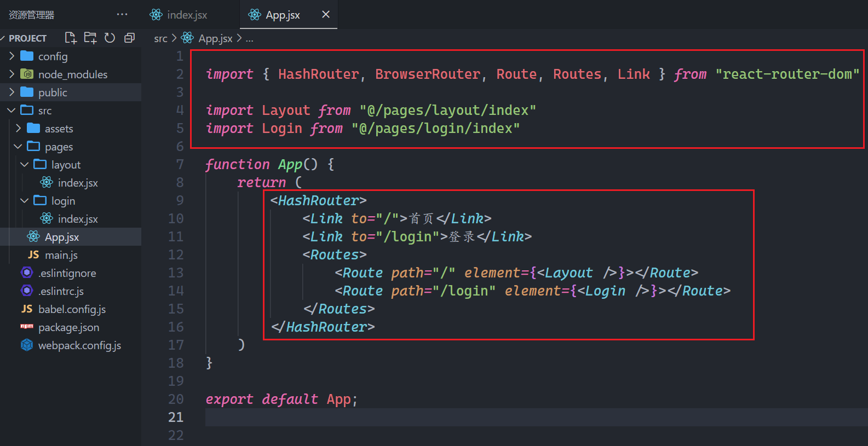868x446 pixels.
Task: Select the public folder row
Action: point(71,92)
